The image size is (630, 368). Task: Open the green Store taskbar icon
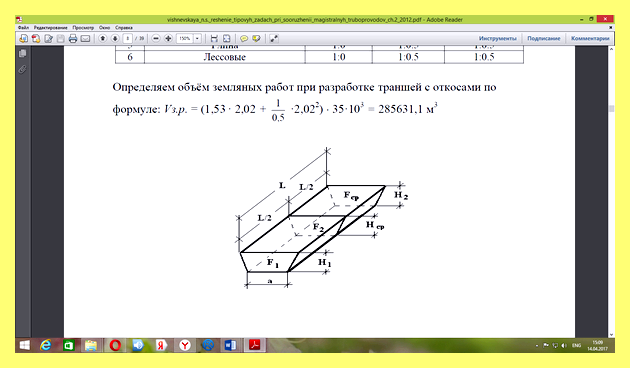(68, 345)
